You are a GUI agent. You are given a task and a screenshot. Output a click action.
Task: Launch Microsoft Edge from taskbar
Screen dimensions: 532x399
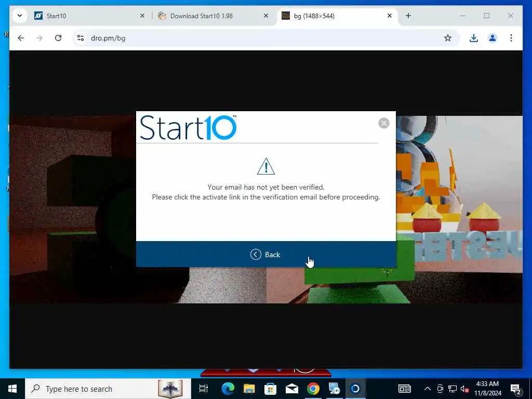228,389
